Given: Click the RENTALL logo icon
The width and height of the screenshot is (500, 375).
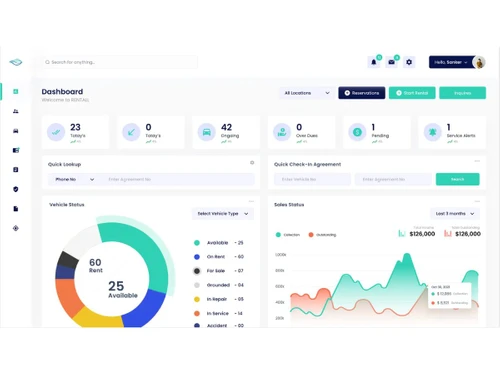Looking at the screenshot, I should [x=16, y=62].
